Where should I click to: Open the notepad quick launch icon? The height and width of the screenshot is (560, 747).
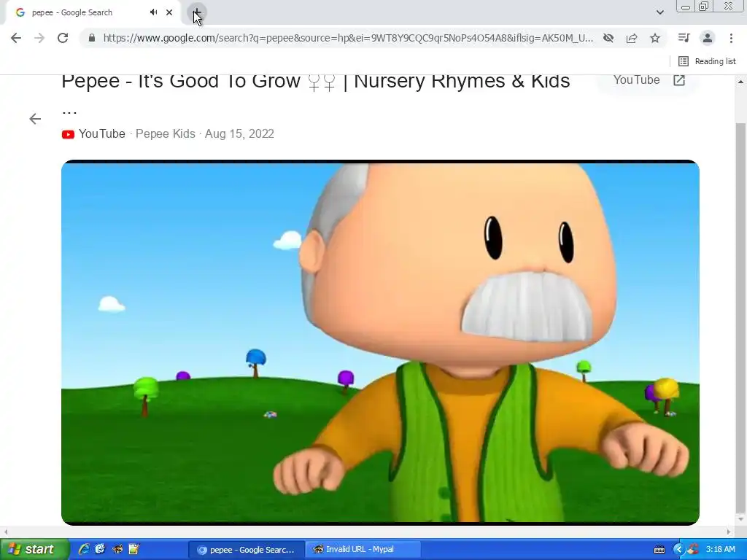point(133,549)
